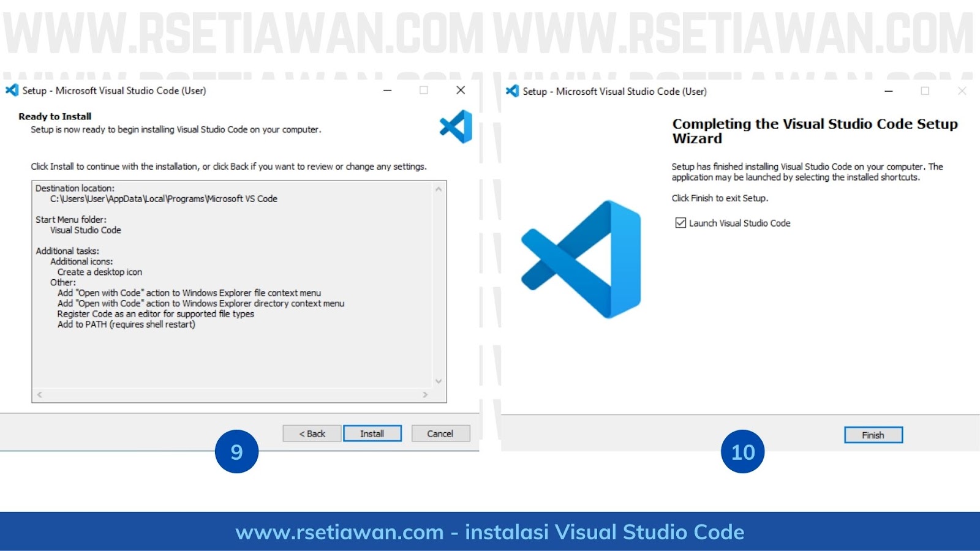Image resolution: width=980 pixels, height=551 pixels.
Task: Click VS Code logo beside Ready to Install header
Action: (456, 127)
